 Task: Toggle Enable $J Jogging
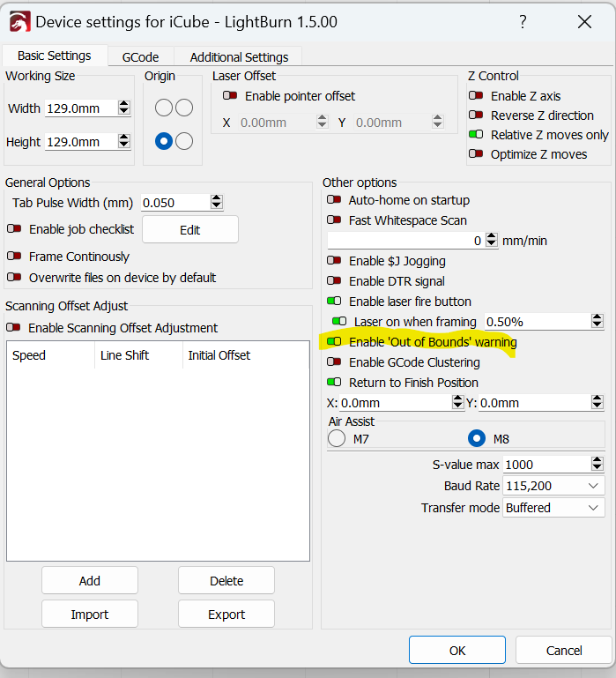pyautogui.click(x=334, y=261)
